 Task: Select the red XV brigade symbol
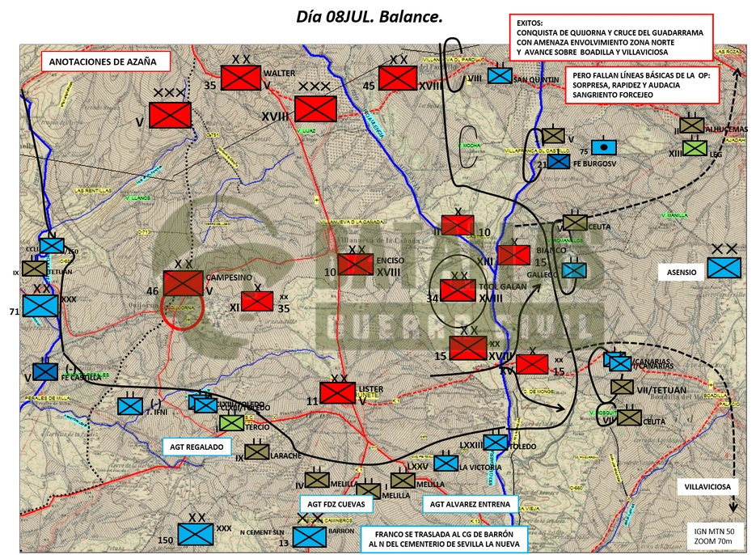532,364
